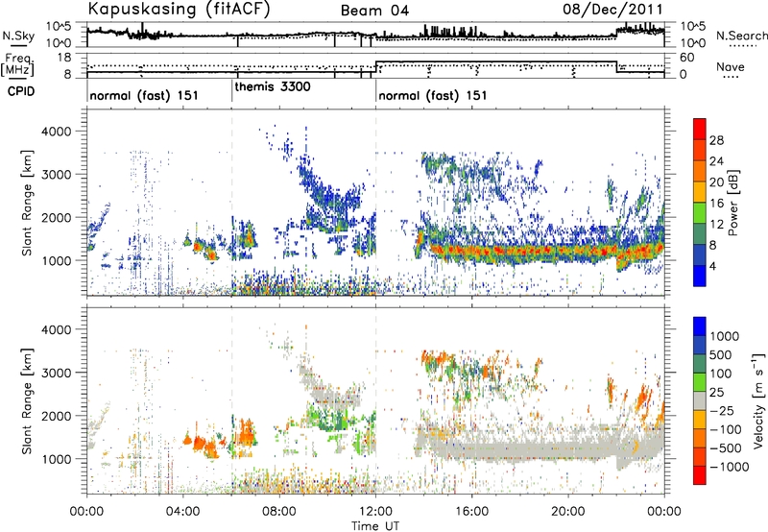
Task: Click the '12:00' time tick label
Action: (375, 512)
